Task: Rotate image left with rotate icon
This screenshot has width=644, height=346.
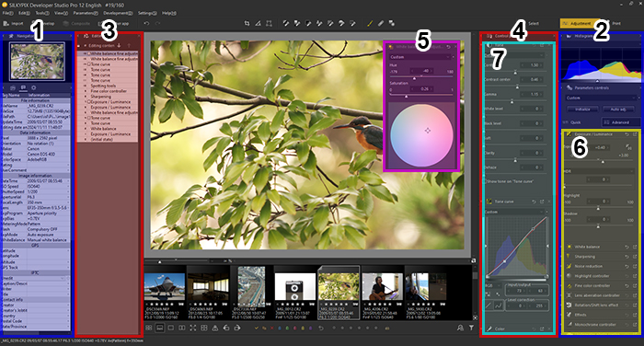Action: coord(226,328)
